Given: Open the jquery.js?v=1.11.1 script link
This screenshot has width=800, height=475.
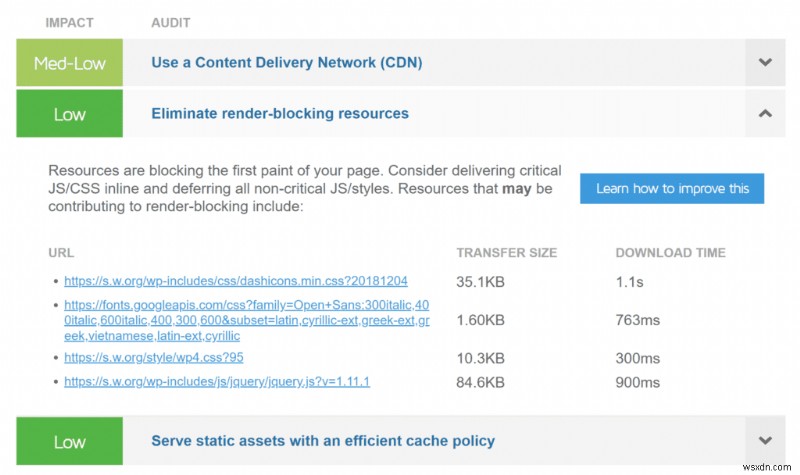Looking at the screenshot, I should (217, 382).
